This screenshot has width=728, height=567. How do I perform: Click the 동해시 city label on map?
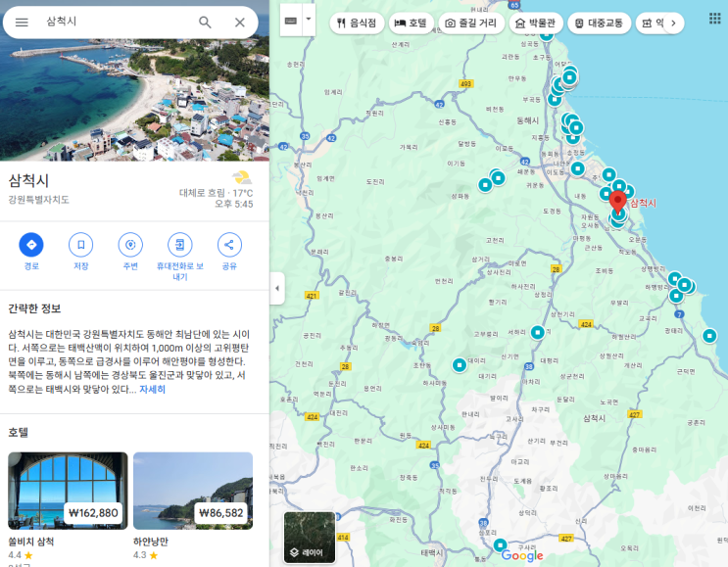(x=528, y=120)
